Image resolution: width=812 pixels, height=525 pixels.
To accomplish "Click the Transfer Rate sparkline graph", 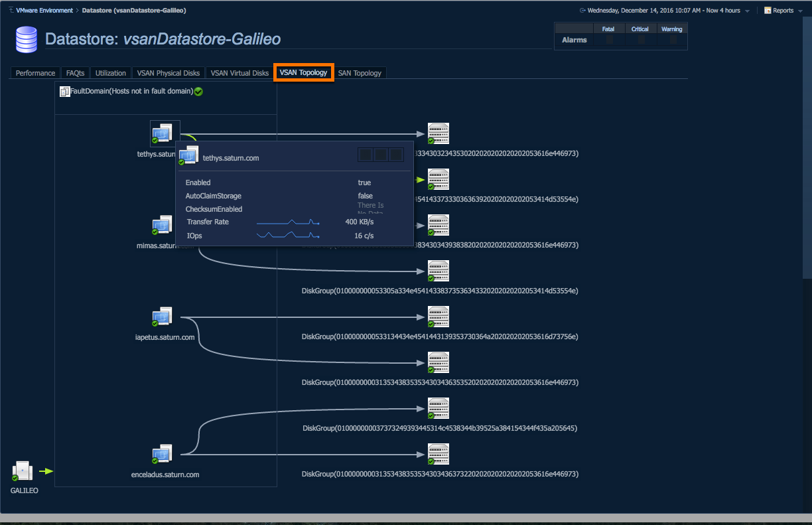I will (x=288, y=222).
